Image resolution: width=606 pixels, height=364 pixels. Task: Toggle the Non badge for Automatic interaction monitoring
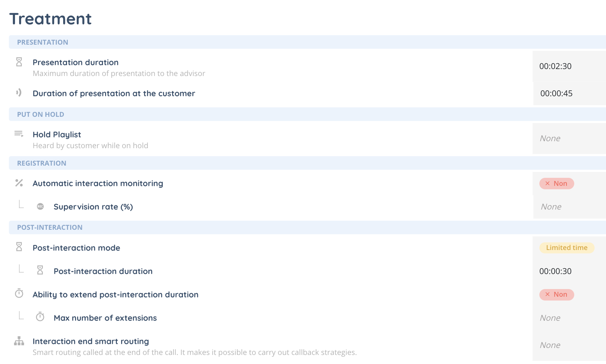556,183
